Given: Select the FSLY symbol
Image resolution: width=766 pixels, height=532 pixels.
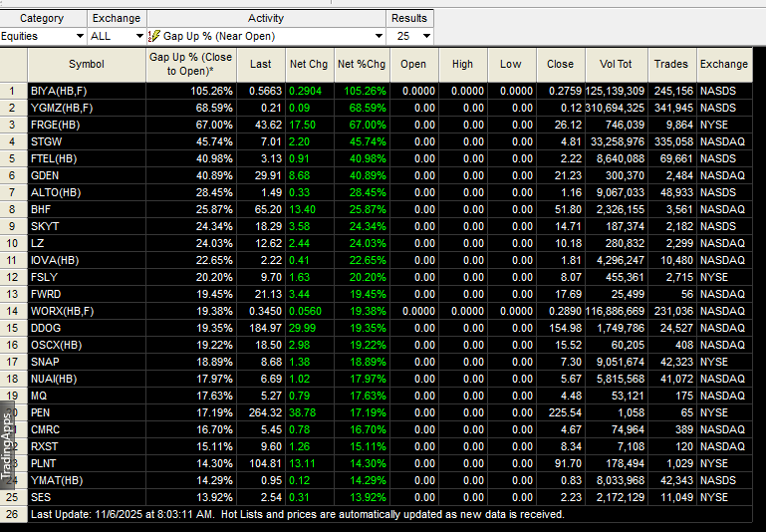Looking at the screenshot, I should point(44,278).
